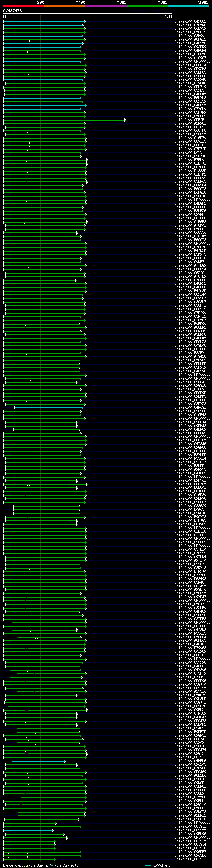The height and width of the screenshot is (868, 212).
Task: Select the label UniRef100_Q9NCP1
Action: click(190, 783)
